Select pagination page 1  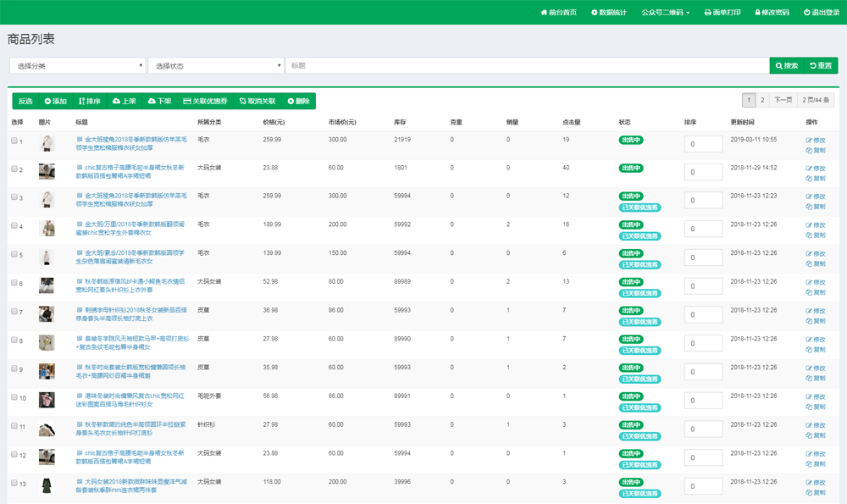tap(749, 100)
